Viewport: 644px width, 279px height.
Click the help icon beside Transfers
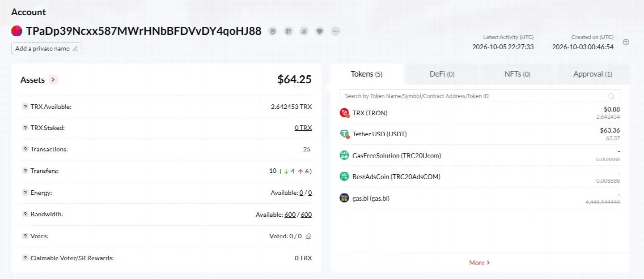pos(25,171)
